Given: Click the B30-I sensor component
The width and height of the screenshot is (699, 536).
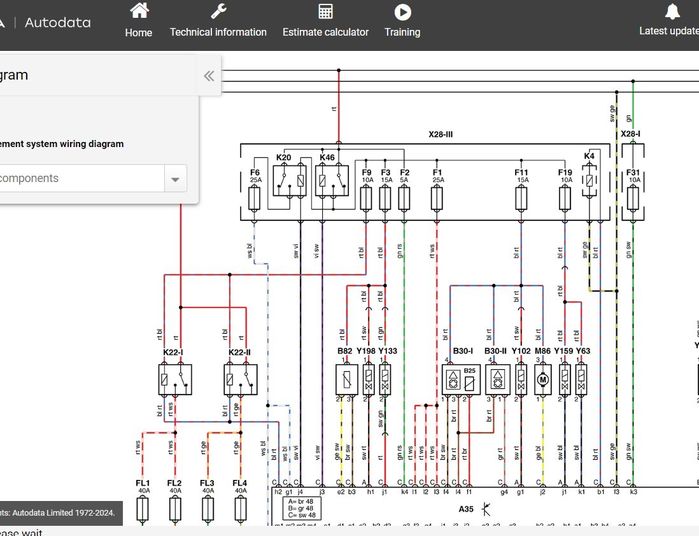Looking at the screenshot, I should pyautogui.click(x=461, y=379).
